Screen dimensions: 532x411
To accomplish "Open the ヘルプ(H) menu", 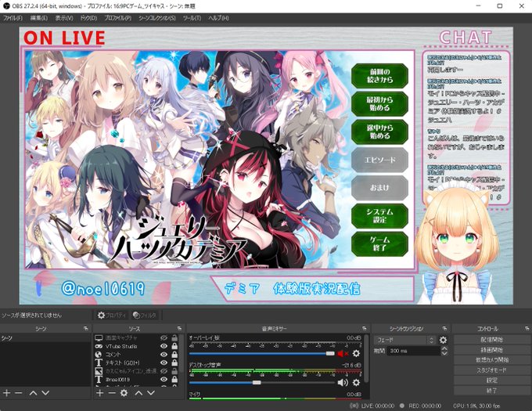I will 218,18.
